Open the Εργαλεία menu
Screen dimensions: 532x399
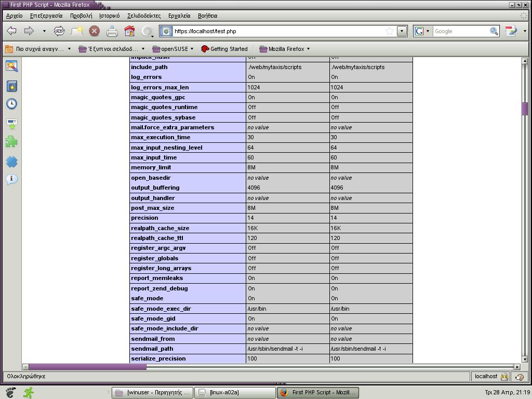(179, 16)
